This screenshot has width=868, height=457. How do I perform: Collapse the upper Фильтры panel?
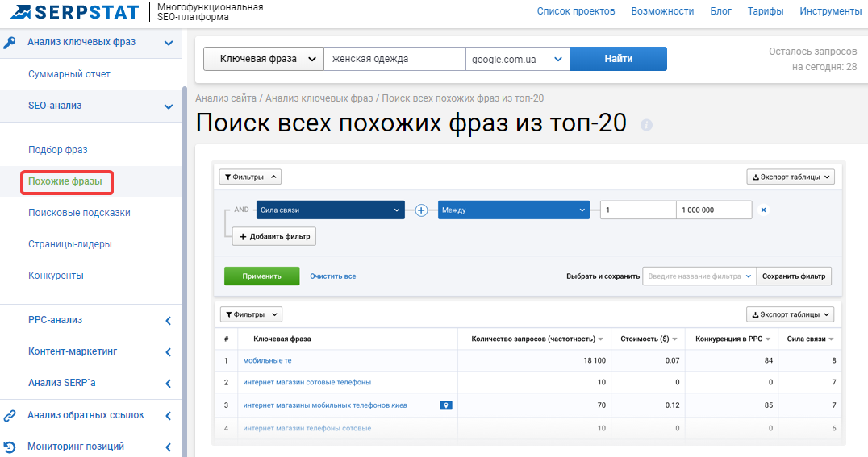pos(250,177)
